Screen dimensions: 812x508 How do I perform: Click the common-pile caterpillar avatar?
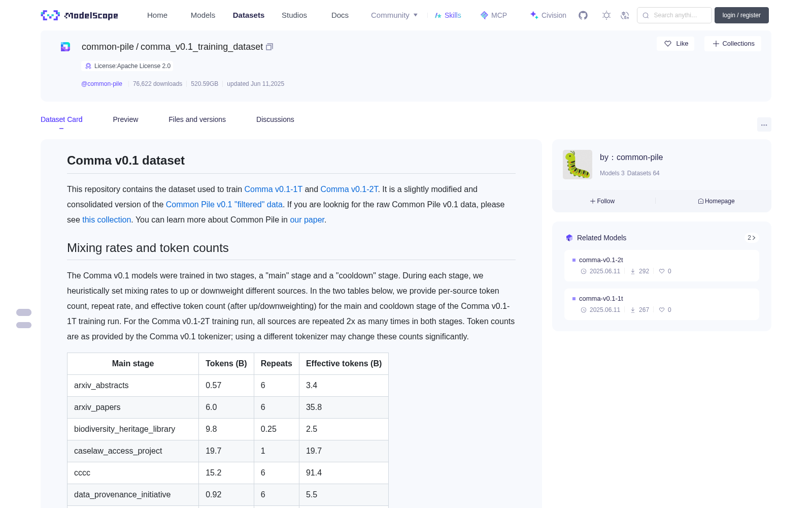pos(578,165)
